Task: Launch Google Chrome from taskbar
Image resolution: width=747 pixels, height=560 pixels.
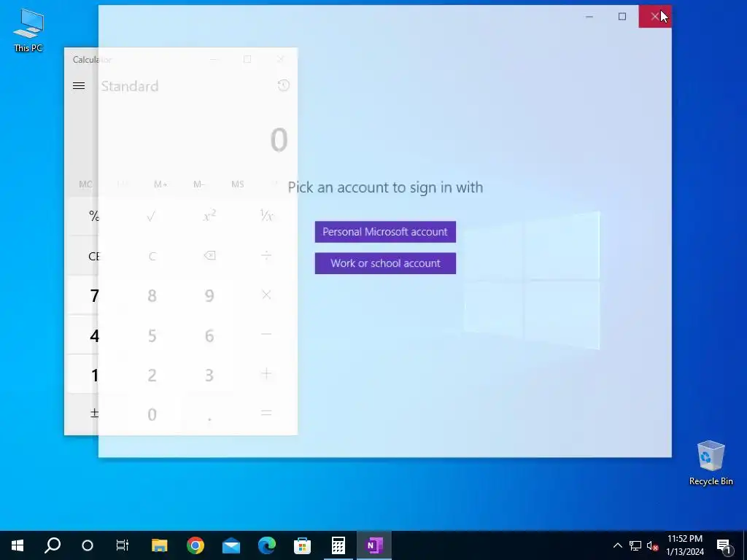Action: [196, 545]
